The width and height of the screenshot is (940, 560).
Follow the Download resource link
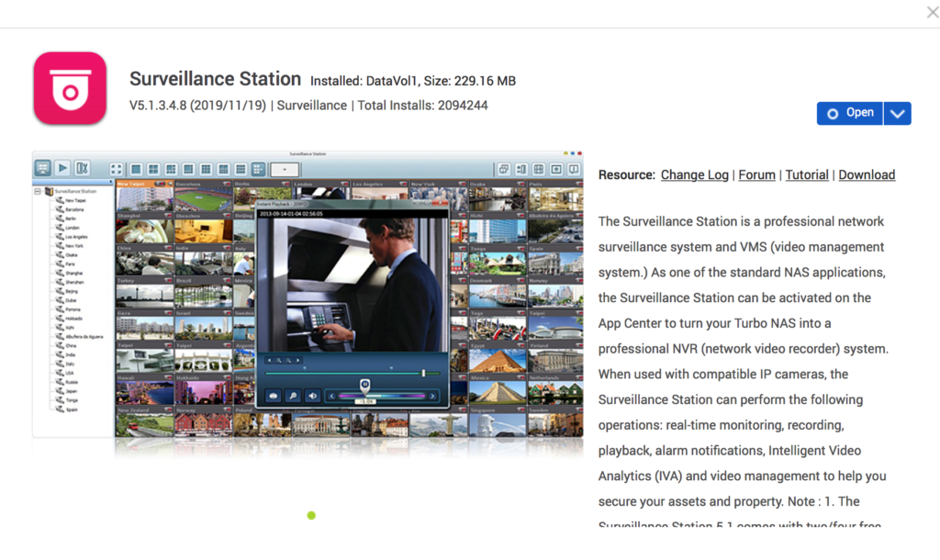click(867, 174)
